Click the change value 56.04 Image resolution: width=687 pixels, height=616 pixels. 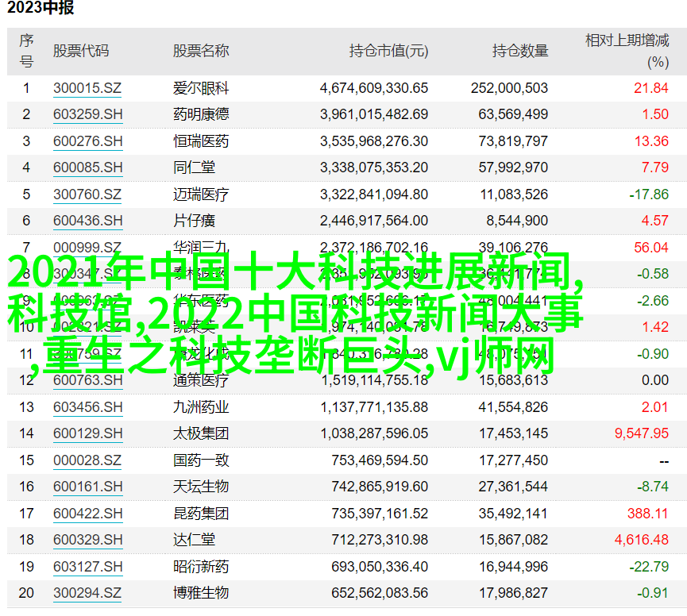coord(651,248)
